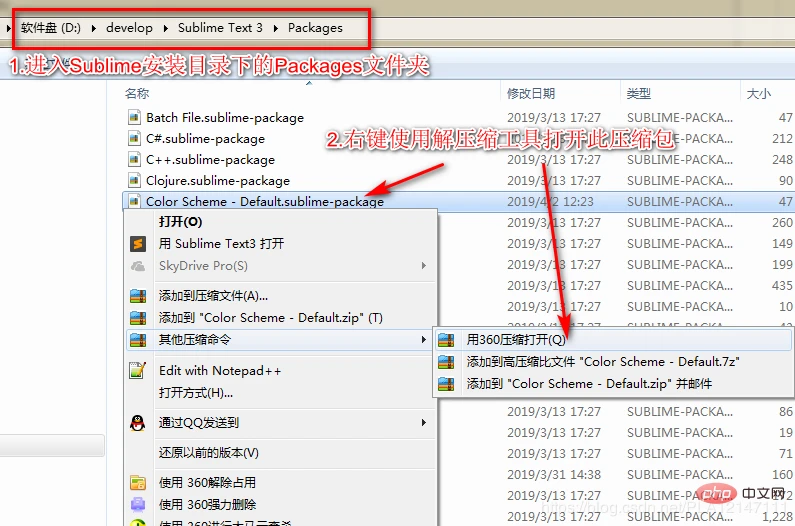Image resolution: width=795 pixels, height=526 pixels.
Task: Select C#.sublime-package file name
Action: [x=205, y=138]
